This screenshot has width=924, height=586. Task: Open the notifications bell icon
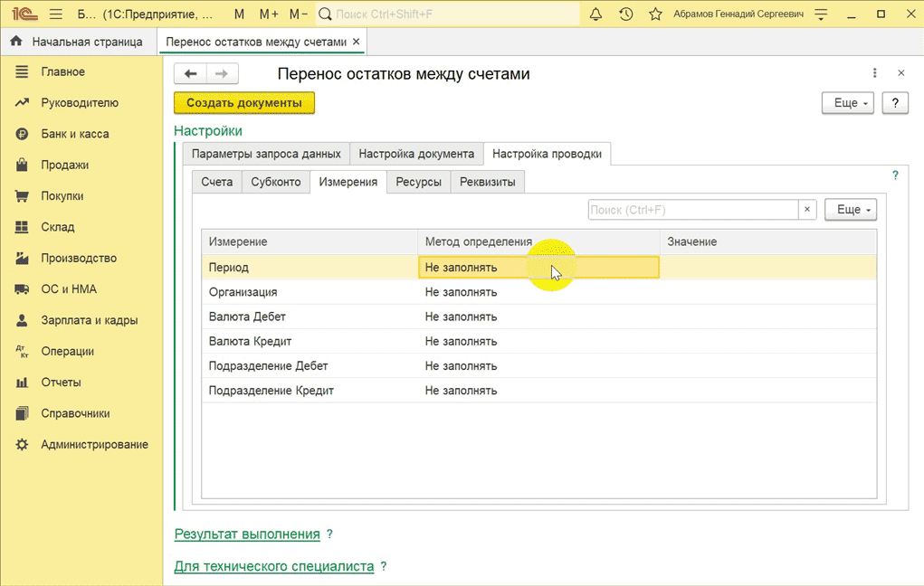[x=595, y=14]
